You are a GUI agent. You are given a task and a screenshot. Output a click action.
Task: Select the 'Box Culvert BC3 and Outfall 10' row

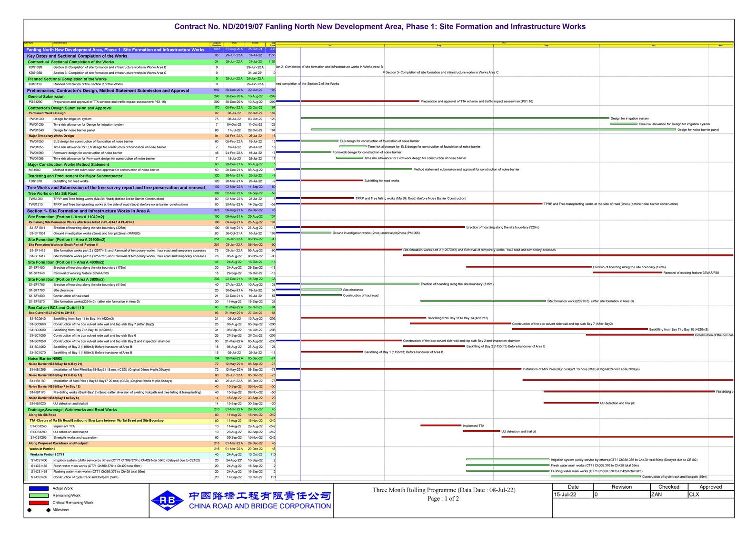[150, 308]
